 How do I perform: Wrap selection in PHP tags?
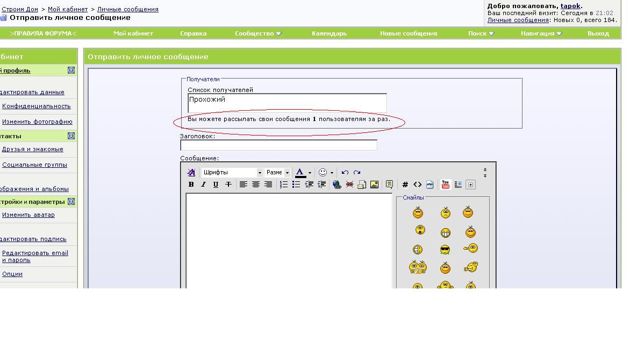[430, 185]
